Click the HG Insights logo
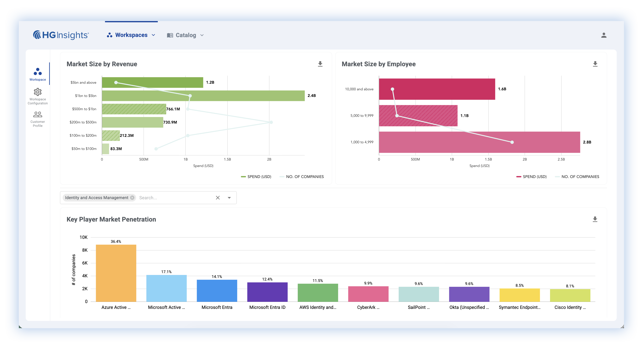The image size is (644, 347). pyautogui.click(x=61, y=35)
